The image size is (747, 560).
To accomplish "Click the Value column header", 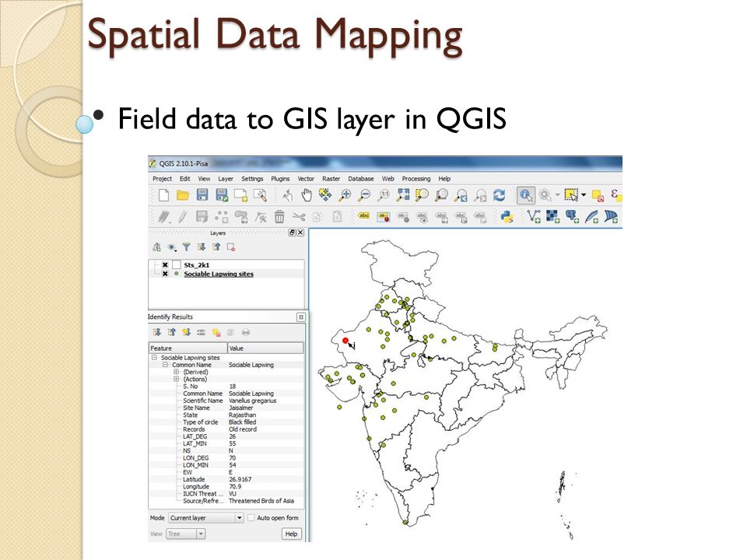I will [265, 348].
